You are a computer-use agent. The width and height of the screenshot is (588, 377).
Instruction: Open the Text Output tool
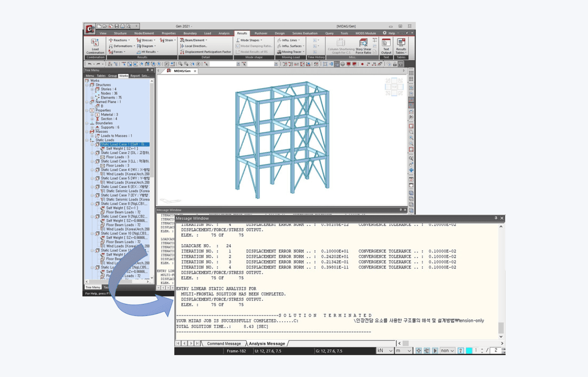pos(386,46)
